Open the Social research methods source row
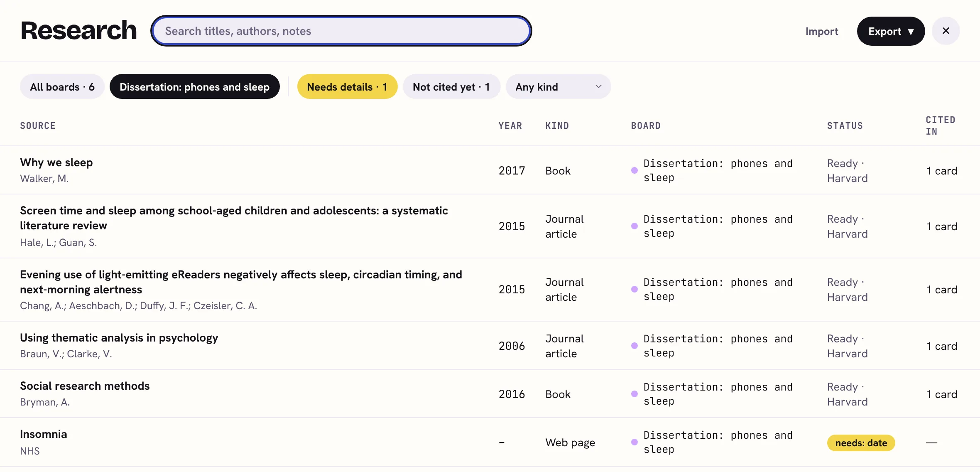The image size is (980, 472). point(490,393)
